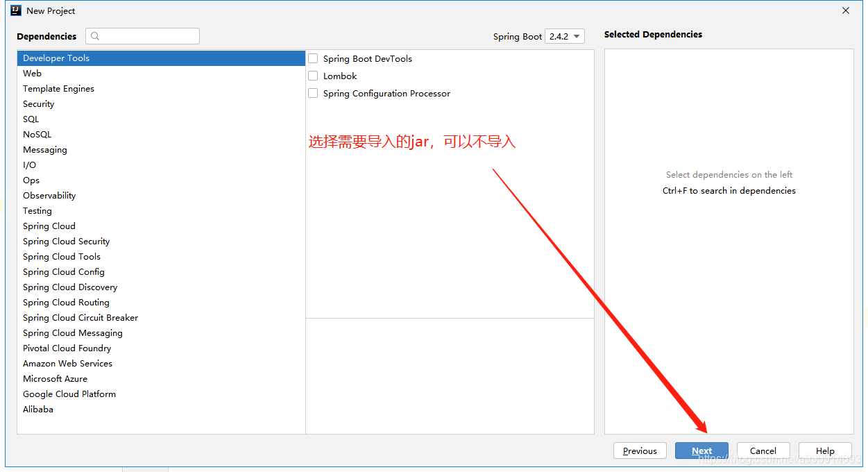
Task: Open the Spring Boot version dropdown
Action: tap(565, 36)
